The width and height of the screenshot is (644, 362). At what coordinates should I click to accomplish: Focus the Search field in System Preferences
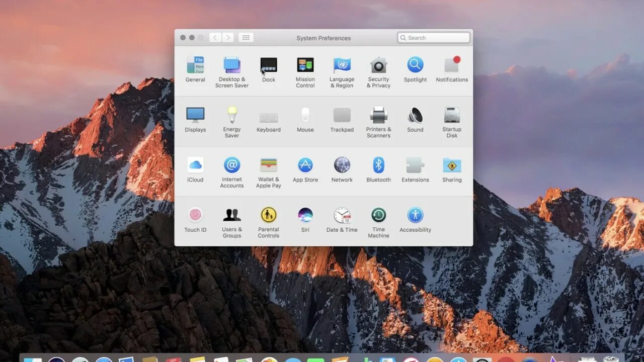click(x=434, y=38)
